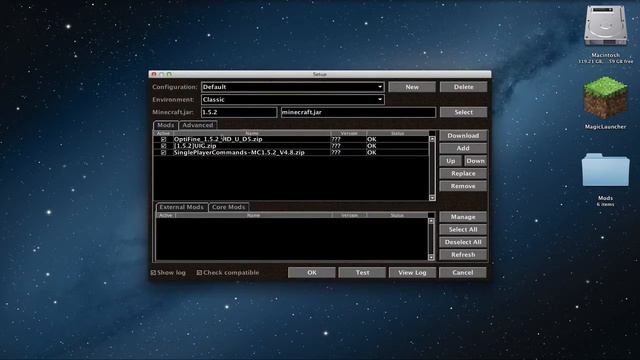This screenshot has height=360, width=640.
Task: Click the Select All button
Action: pyautogui.click(x=463, y=230)
